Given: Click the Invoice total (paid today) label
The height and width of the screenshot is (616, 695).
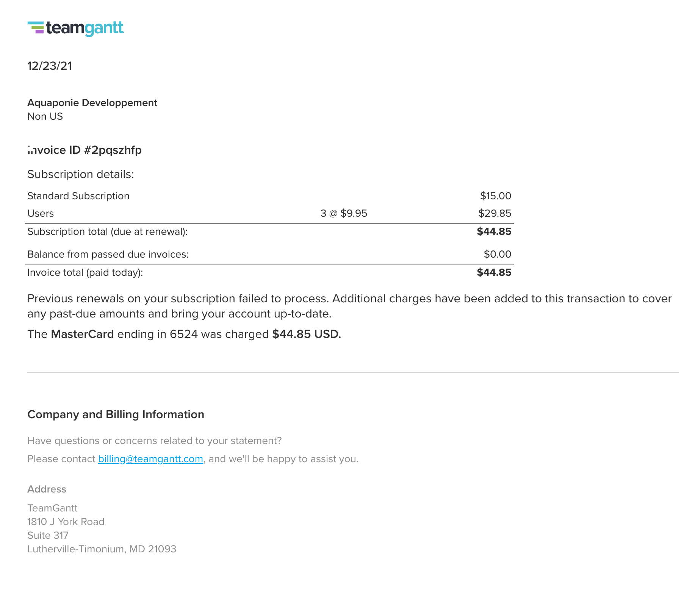Looking at the screenshot, I should [x=85, y=272].
